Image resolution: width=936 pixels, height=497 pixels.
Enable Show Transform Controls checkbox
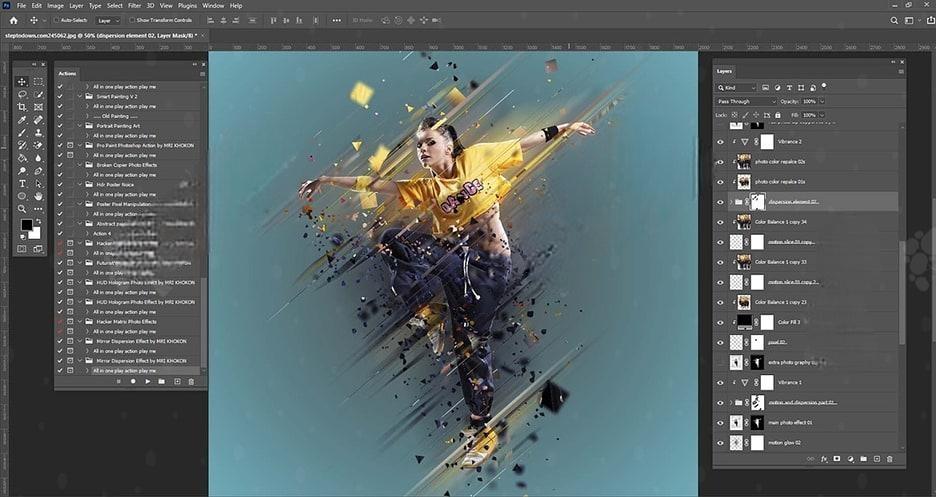coord(132,20)
